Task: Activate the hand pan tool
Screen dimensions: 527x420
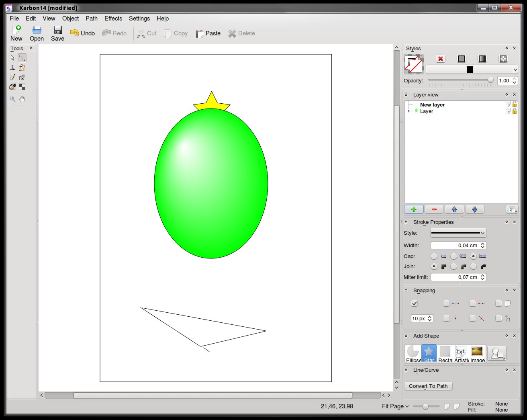Action: point(22,99)
